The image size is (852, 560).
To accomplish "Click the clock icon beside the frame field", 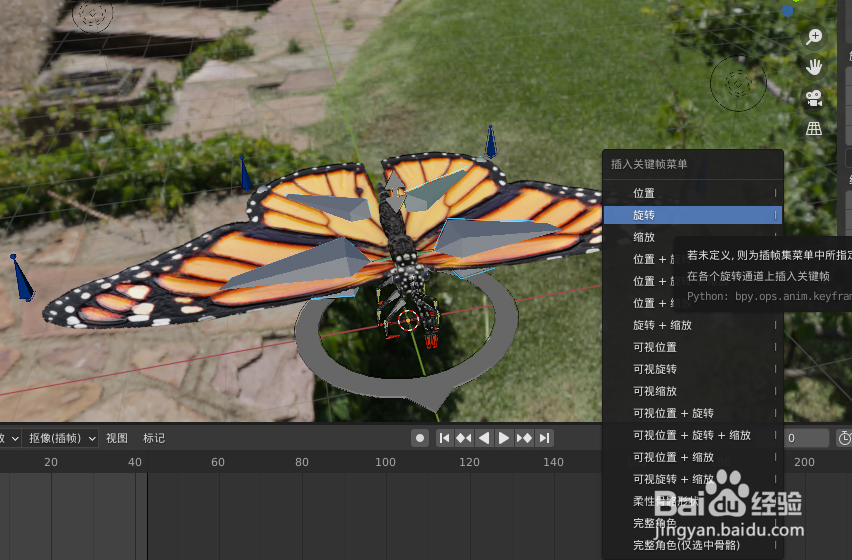I will pos(844,438).
